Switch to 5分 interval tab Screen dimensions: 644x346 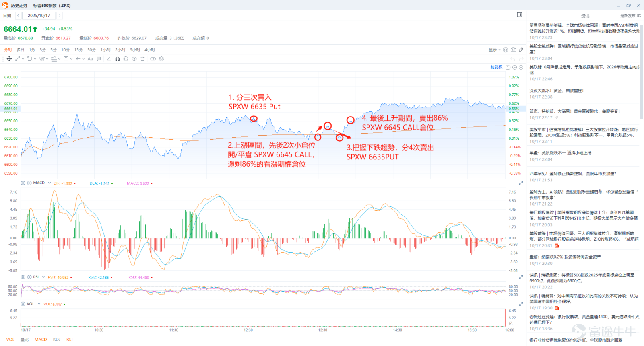(x=54, y=50)
